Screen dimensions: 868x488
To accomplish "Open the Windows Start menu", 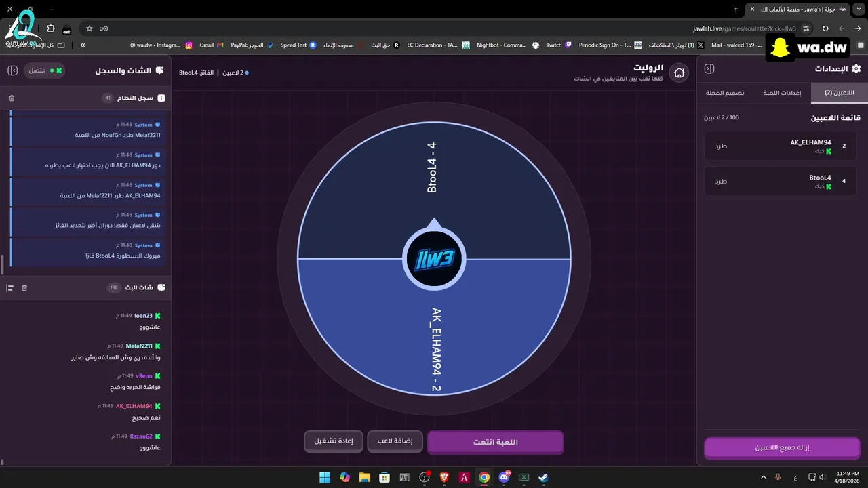I will (325, 477).
